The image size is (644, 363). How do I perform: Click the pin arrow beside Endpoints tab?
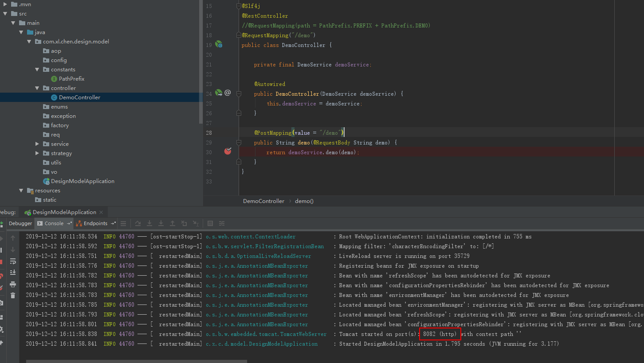113,223
